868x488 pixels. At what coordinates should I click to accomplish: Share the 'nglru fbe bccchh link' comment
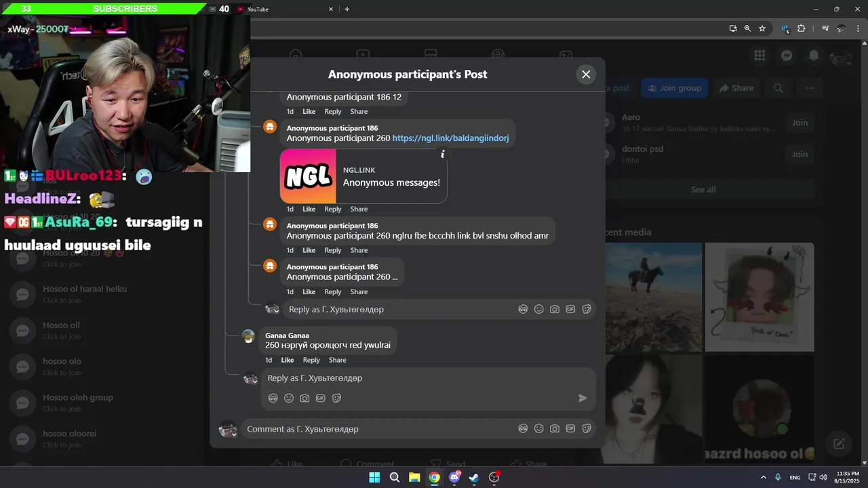coord(359,251)
